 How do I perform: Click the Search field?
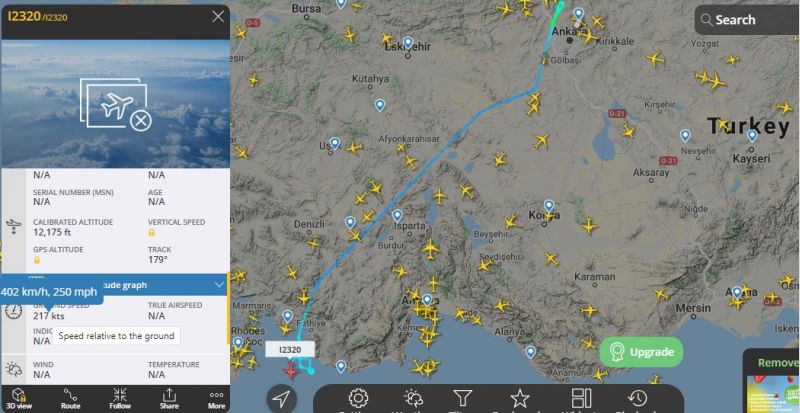pos(747,20)
